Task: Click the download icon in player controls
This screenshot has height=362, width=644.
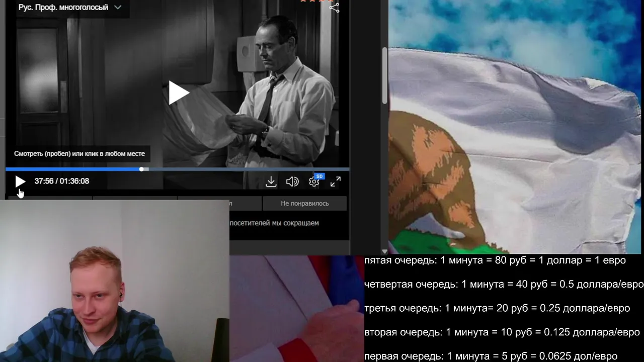Action: 271,182
